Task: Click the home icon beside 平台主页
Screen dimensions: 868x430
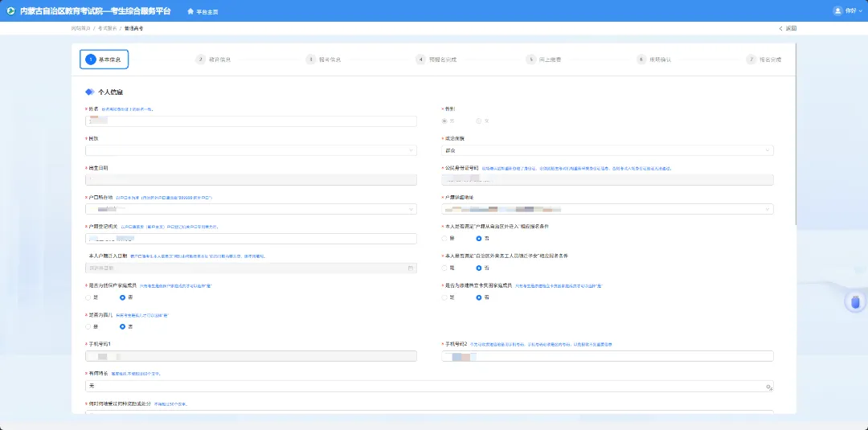Action: click(190, 11)
